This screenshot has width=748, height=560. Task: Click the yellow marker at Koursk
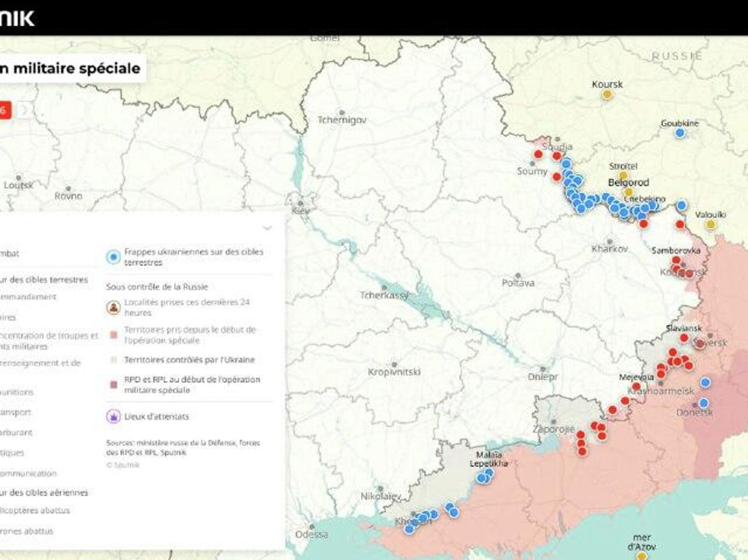[607, 94]
